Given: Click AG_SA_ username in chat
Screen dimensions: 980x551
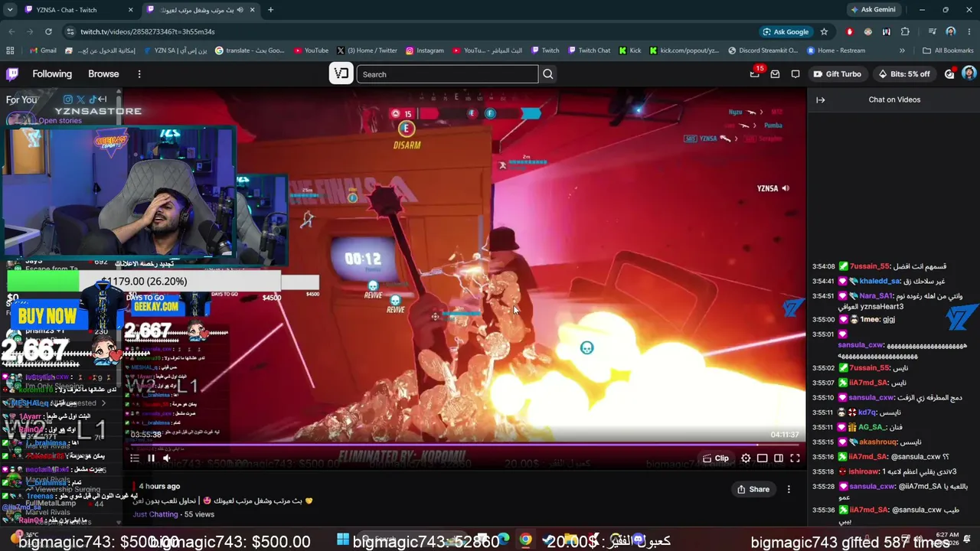Looking at the screenshot, I should click(x=871, y=427).
